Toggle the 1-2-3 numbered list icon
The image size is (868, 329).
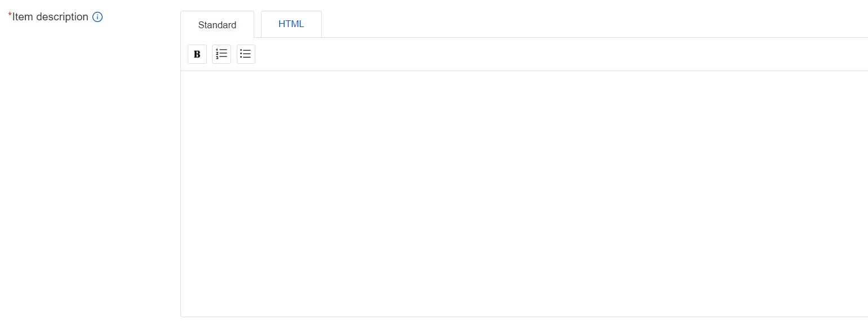(x=222, y=54)
